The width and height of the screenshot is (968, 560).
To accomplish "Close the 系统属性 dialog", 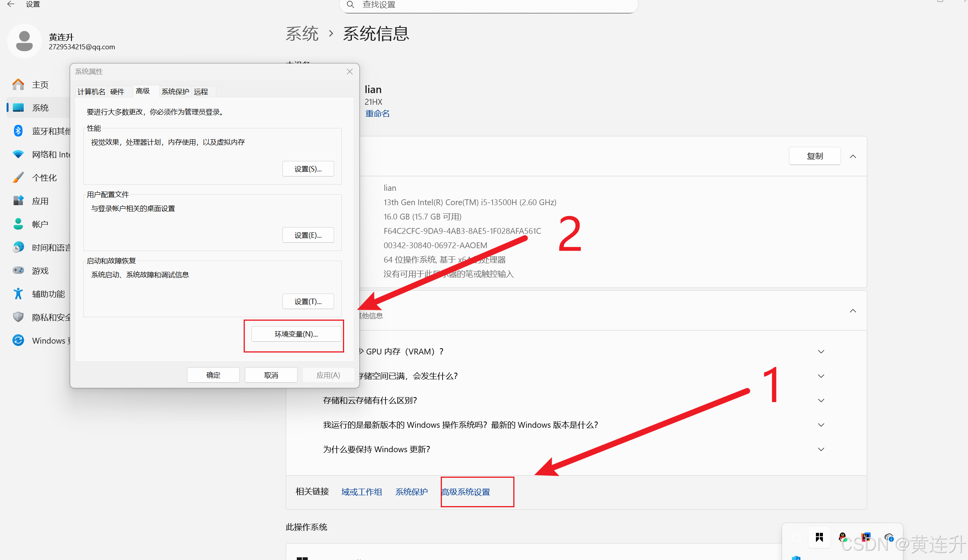I will (350, 72).
